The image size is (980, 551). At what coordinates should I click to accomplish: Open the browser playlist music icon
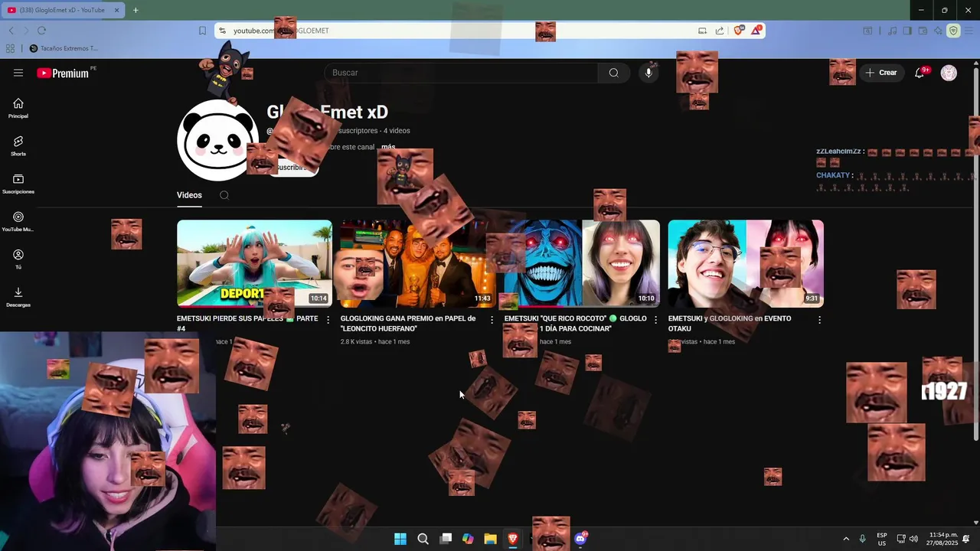click(892, 31)
